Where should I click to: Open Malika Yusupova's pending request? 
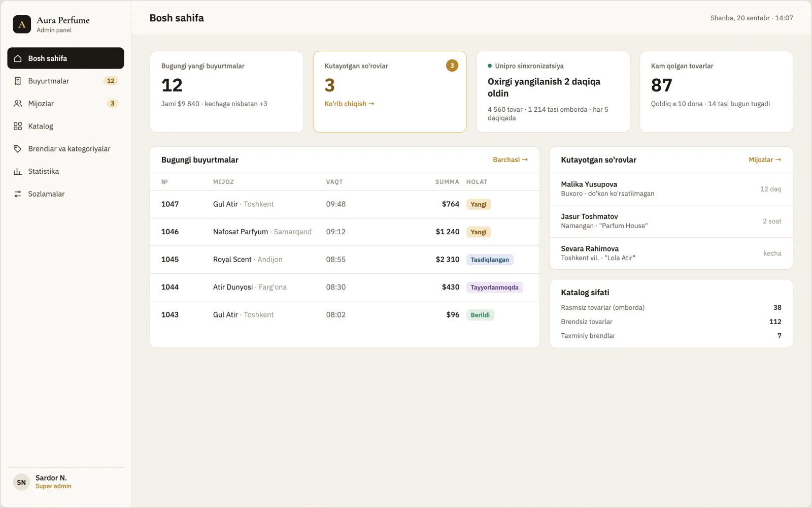point(671,189)
